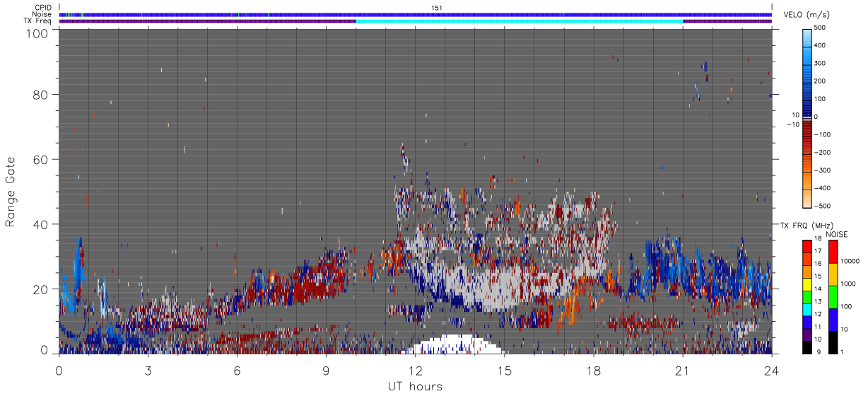Click the 60 tick on Range Gate axis

pyautogui.click(x=40, y=159)
